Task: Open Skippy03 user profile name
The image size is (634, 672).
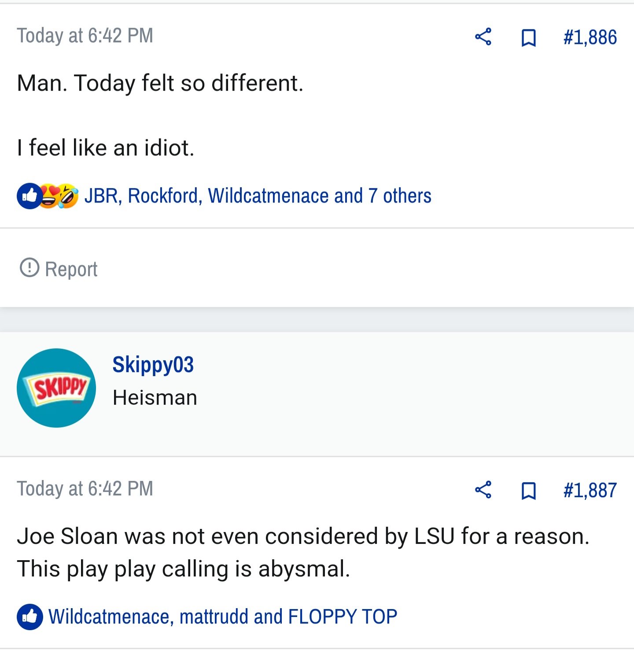Action: pyautogui.click(x=153, y=365)
